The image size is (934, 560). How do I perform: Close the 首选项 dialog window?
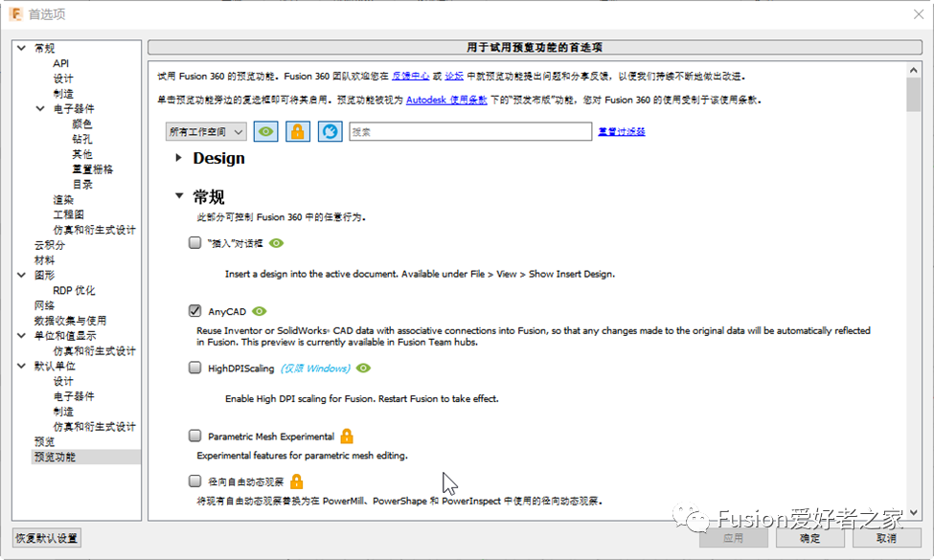coord(919,14)
